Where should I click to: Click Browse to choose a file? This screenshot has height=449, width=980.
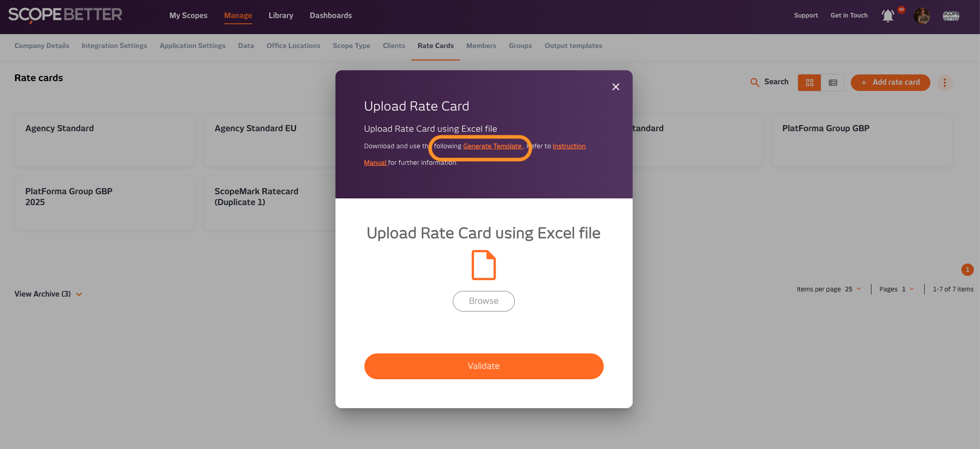tap(483, 301)
